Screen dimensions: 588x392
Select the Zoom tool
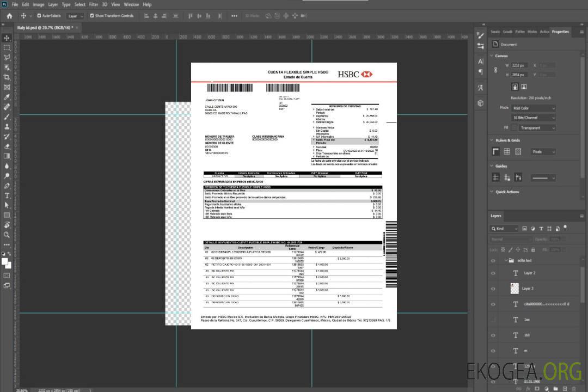7,235
